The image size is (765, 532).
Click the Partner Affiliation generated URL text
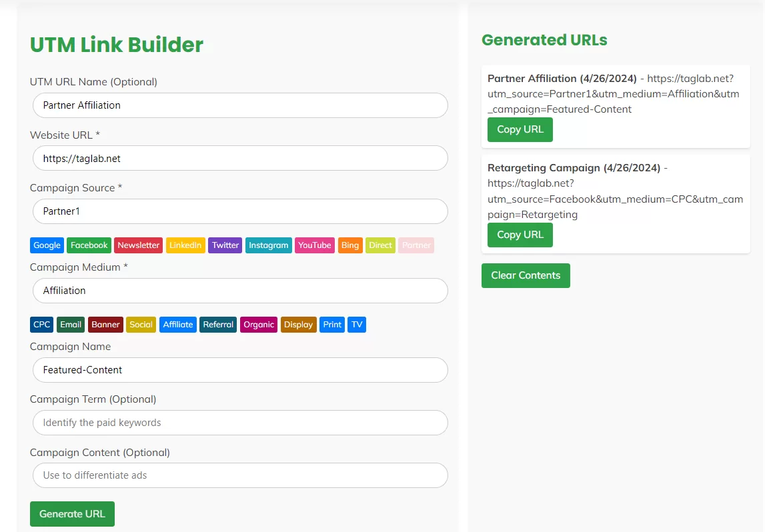[614, 93]
